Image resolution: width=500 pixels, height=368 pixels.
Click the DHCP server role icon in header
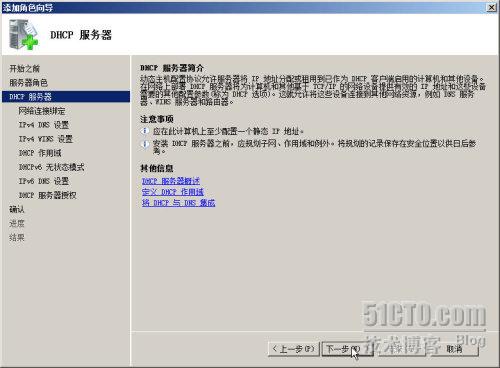pos(23,34)
